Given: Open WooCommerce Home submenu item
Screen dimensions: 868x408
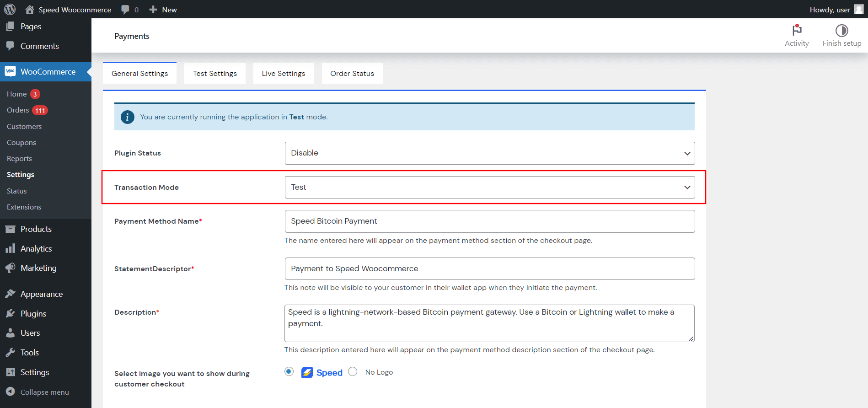Looking at the screenshot, I should click(17, 94).
